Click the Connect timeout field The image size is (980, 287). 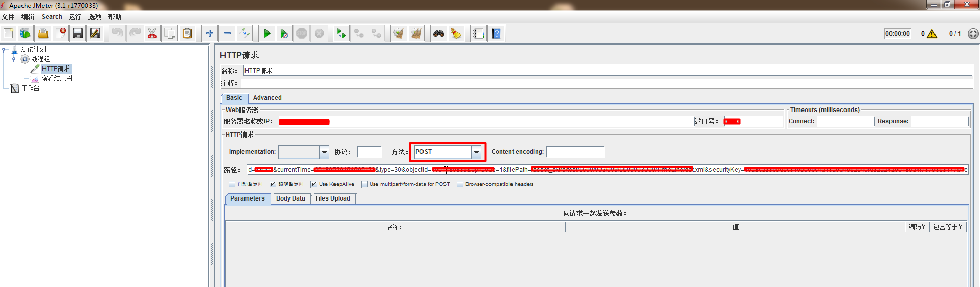click(x=845, y=121)
